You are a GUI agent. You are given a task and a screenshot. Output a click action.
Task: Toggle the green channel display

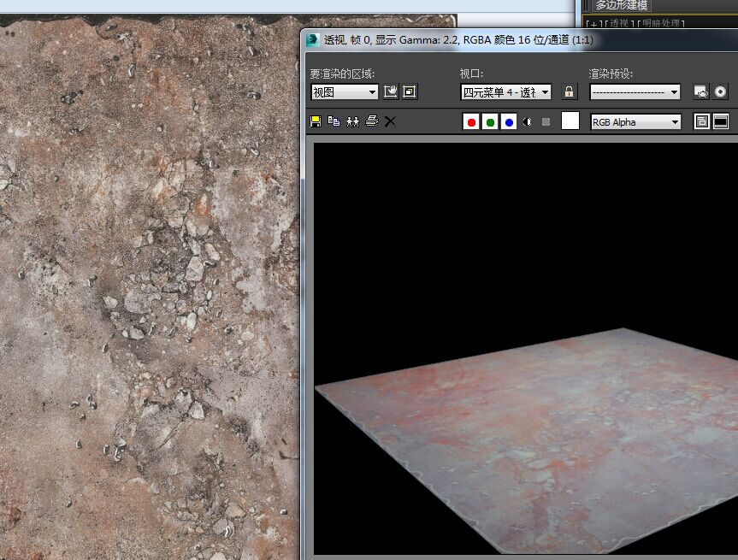click(490, 122)
